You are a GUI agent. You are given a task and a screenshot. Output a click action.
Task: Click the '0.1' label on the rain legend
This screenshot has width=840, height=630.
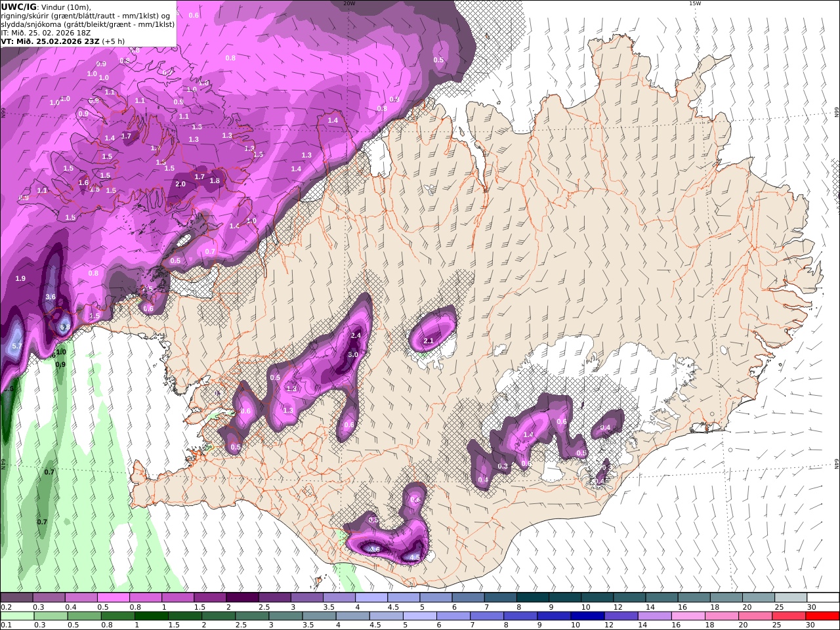5,625
